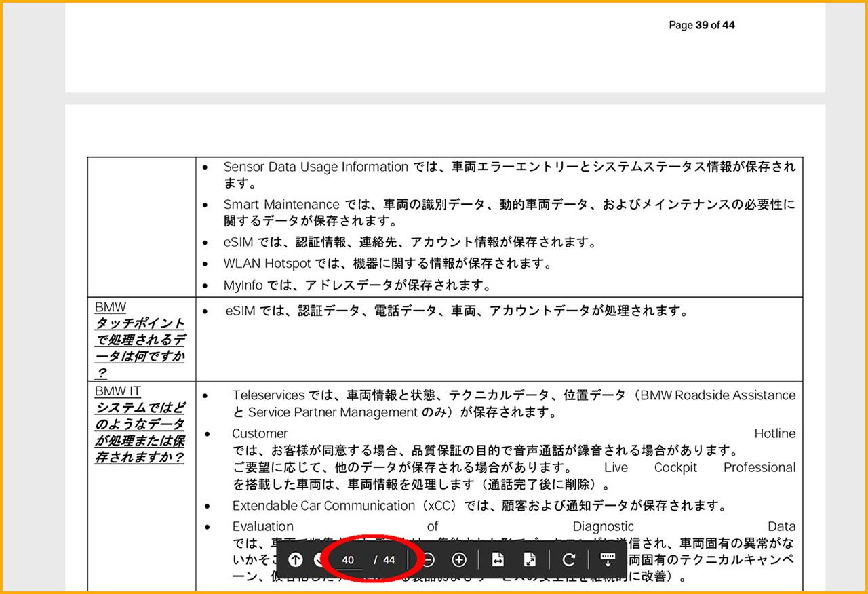This screenshot has width=868, height=594.
Task: Rotate the document clockwise
Action: coord(569,559)
